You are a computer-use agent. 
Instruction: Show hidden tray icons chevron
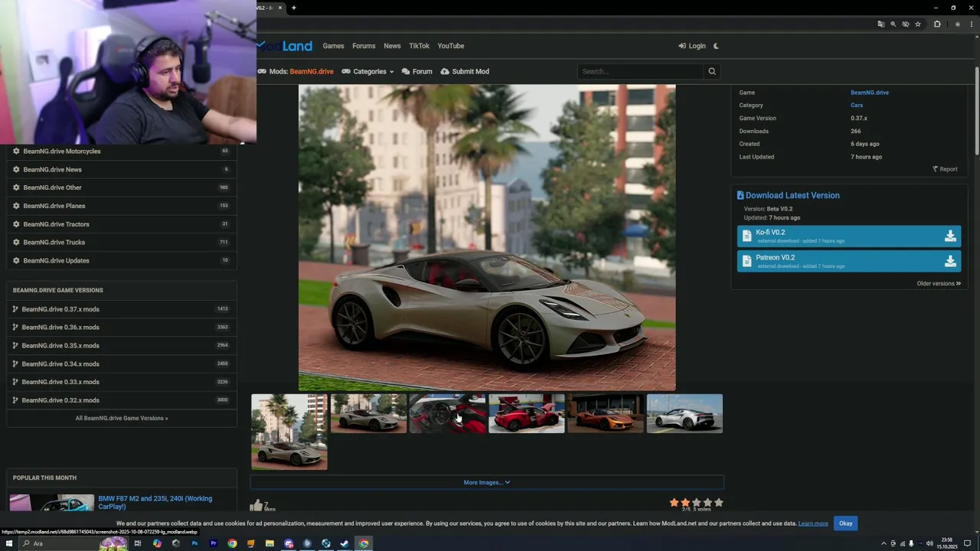(x=884, y=543)
